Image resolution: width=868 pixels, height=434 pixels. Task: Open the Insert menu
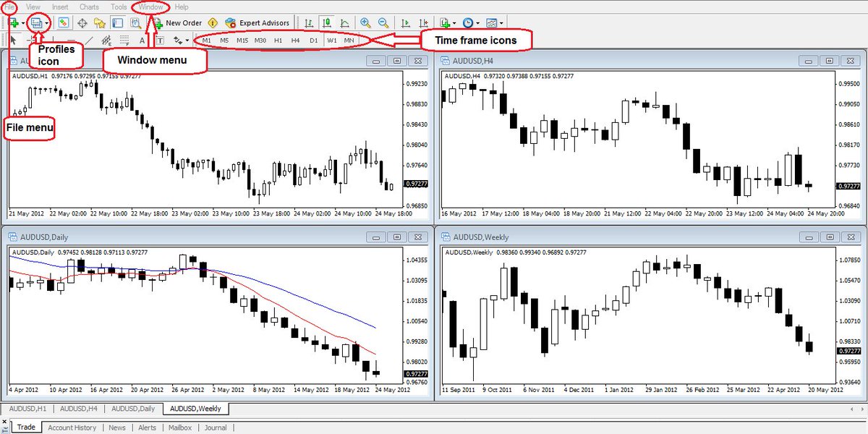tap(60, 7)
